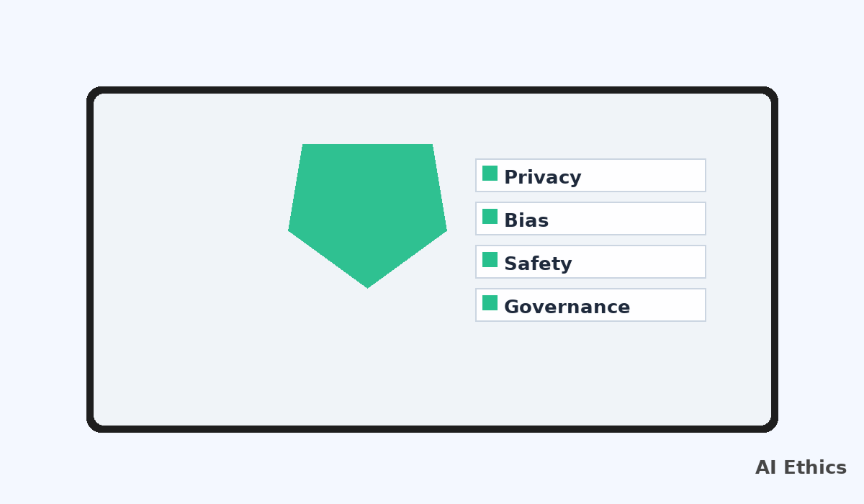Select the green square beside Governance

point(490,303)
